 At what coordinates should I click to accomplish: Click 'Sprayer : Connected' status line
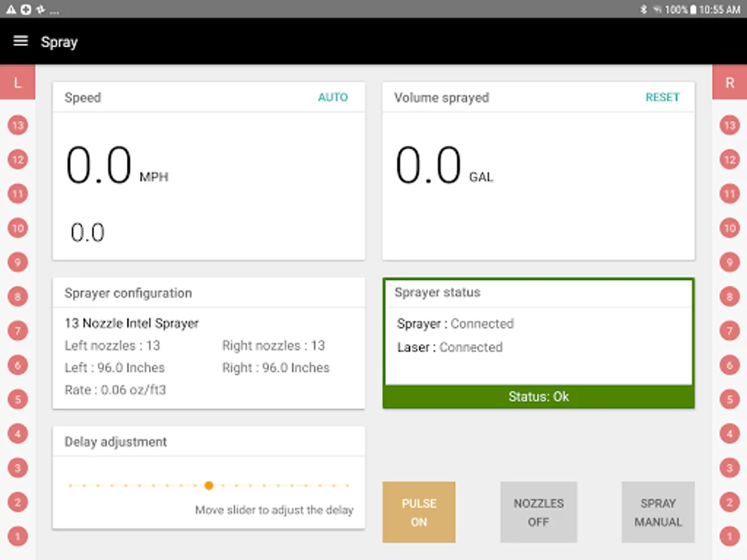point(456,324)
